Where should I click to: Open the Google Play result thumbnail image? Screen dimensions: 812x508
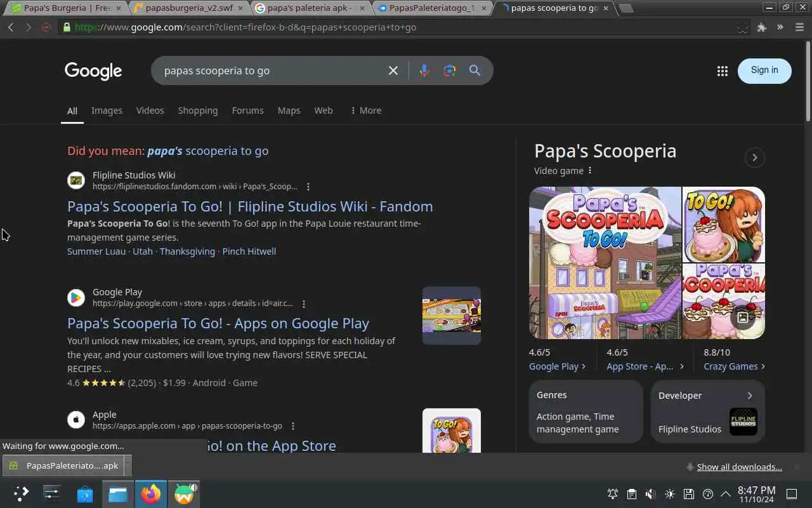pos(452,316)
